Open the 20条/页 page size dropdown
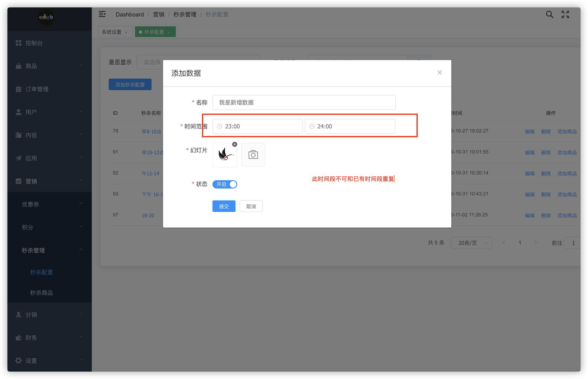Screen dimensions: 588x379 point(471,243)
